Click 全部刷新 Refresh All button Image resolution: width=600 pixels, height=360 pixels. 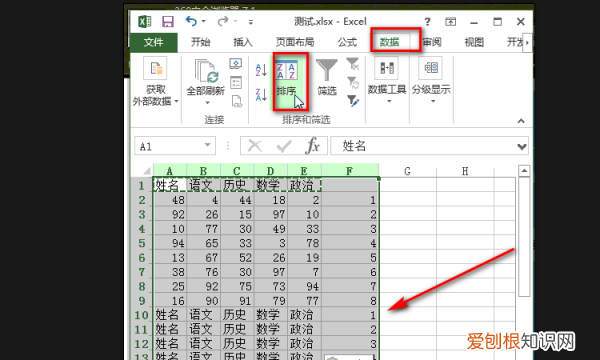tap(205, 77)
